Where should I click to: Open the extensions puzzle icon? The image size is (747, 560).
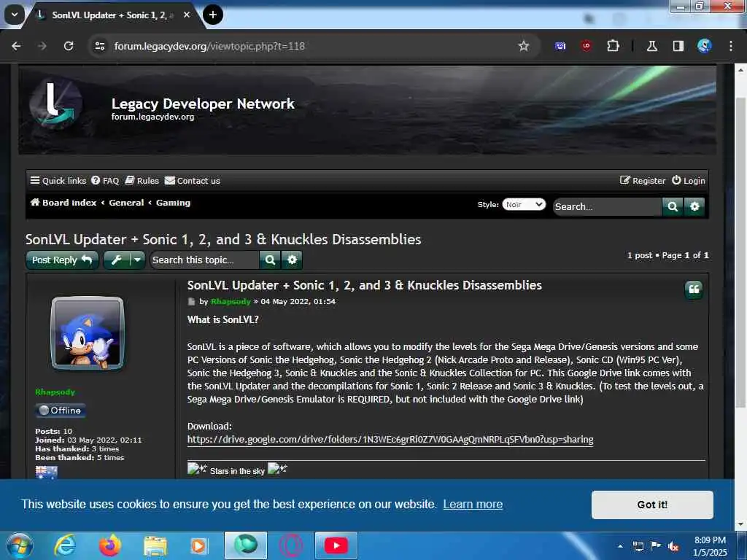pos(613,46)
